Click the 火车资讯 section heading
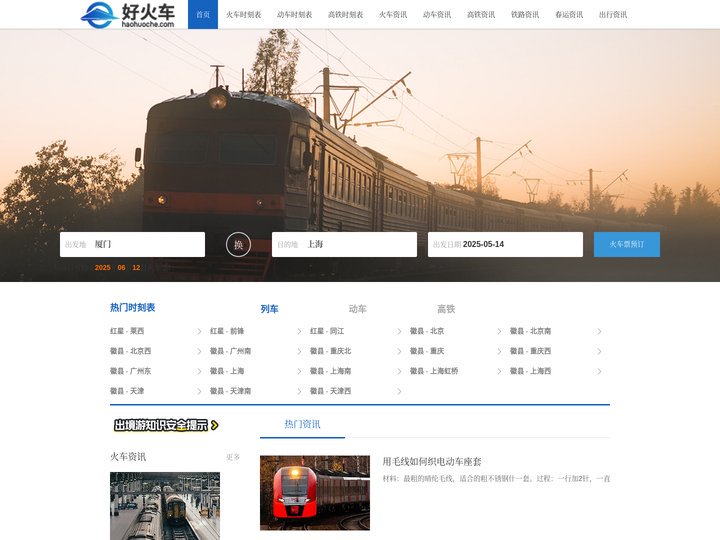This screenshot has width=720, height=540. point(128,457)
